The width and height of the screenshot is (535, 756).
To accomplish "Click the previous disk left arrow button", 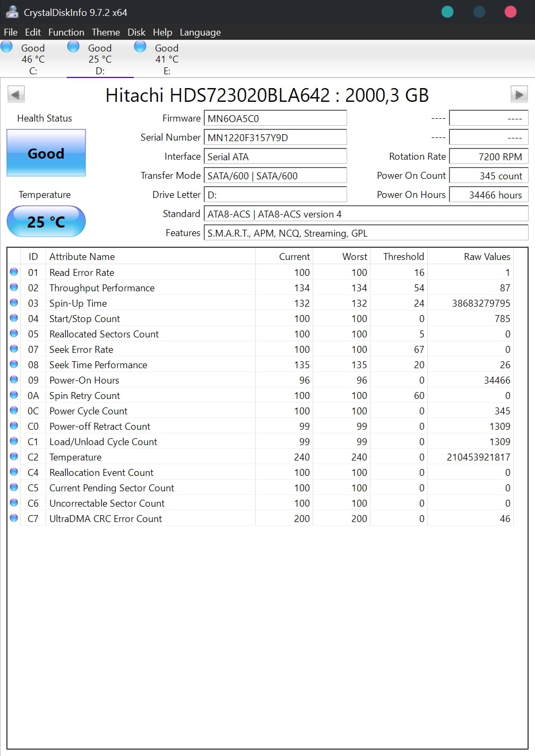I will coord(15,95).
